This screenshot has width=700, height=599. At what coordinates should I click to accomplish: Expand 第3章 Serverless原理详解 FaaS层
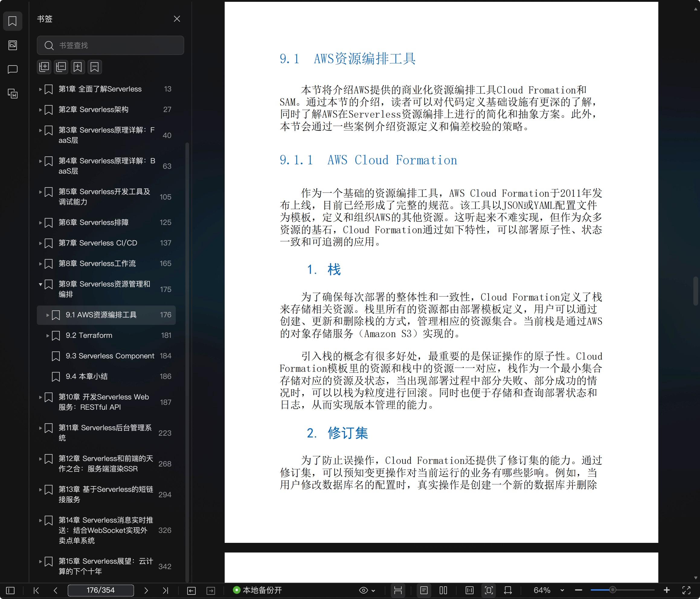(40, 130)
